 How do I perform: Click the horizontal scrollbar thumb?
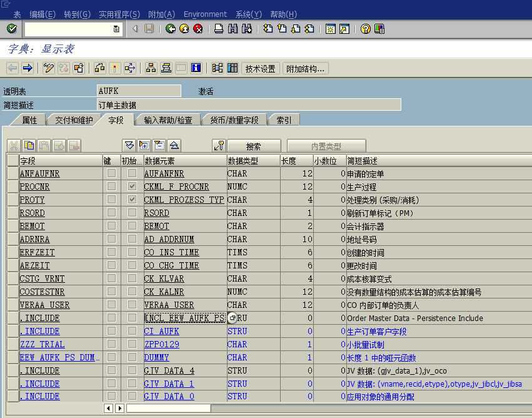point(168,408)
